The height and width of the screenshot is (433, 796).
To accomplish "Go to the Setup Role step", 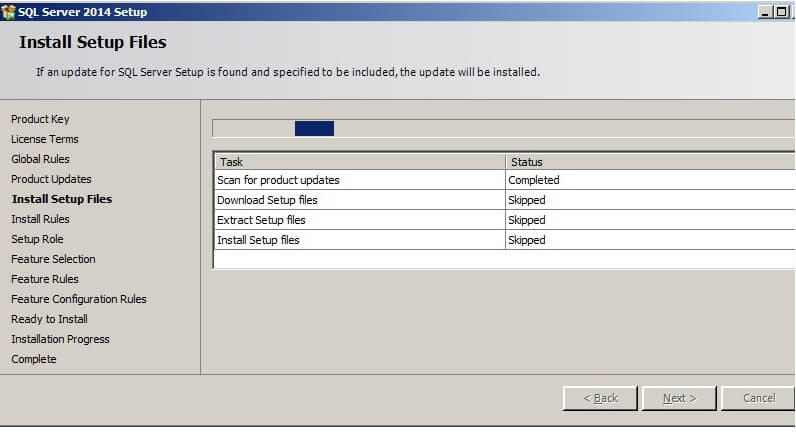I will 37,239.
